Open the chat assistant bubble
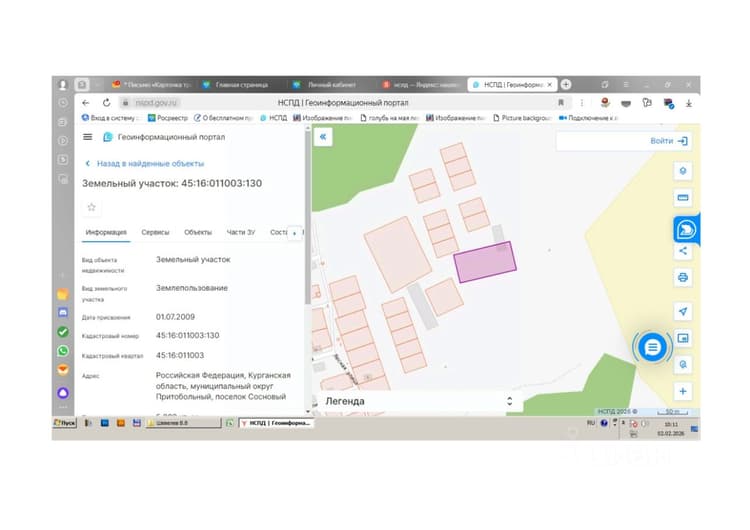The height and width of the screenshot is (530, 750). point(652,347)
